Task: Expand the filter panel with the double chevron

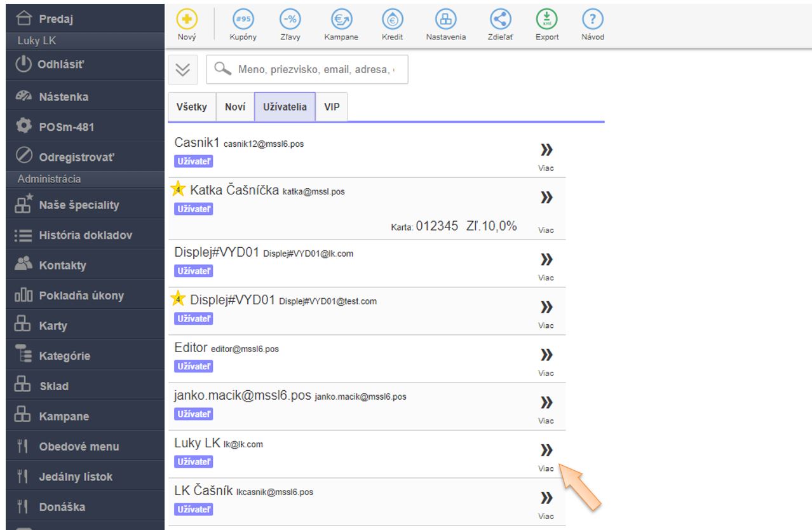Action: click(184, 70)
